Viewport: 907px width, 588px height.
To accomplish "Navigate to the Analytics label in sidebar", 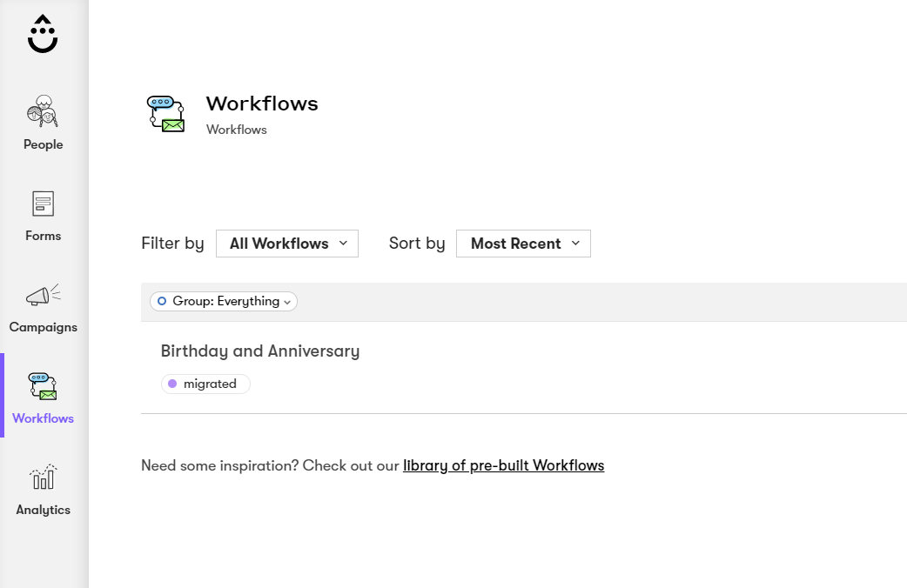I will (43, 510).
